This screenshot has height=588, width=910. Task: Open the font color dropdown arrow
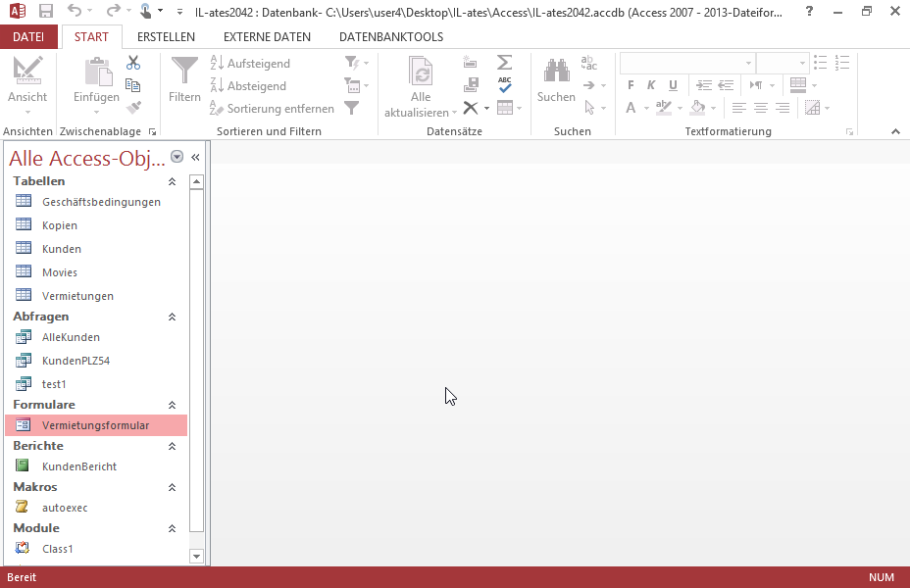(646, 109)
